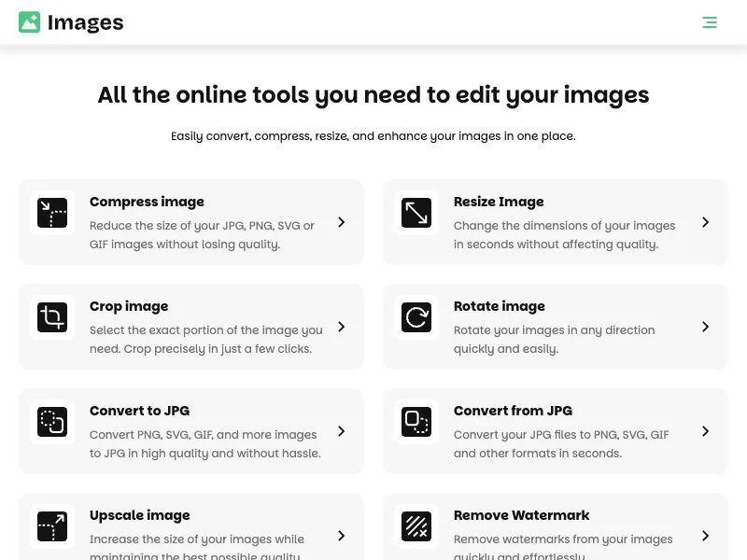Click description 'Reduce the size of your JPG'

point(202,235)
